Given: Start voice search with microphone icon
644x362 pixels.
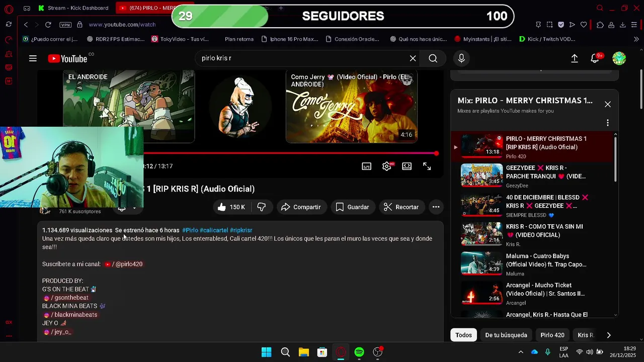Looking at the screenshot, I should tap(461, 58).
